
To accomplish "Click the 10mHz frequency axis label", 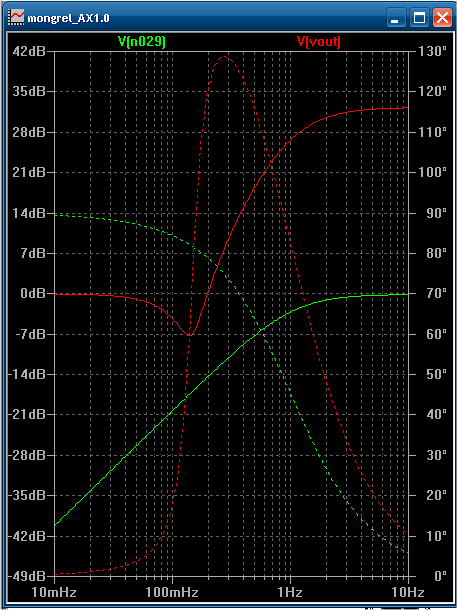I will pos(53,593).
